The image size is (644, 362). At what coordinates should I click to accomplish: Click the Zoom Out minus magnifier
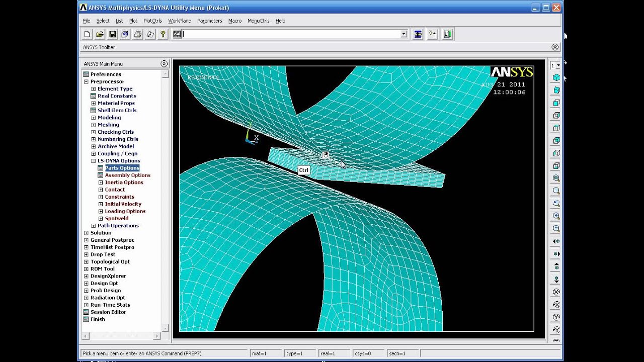[556, 228]
